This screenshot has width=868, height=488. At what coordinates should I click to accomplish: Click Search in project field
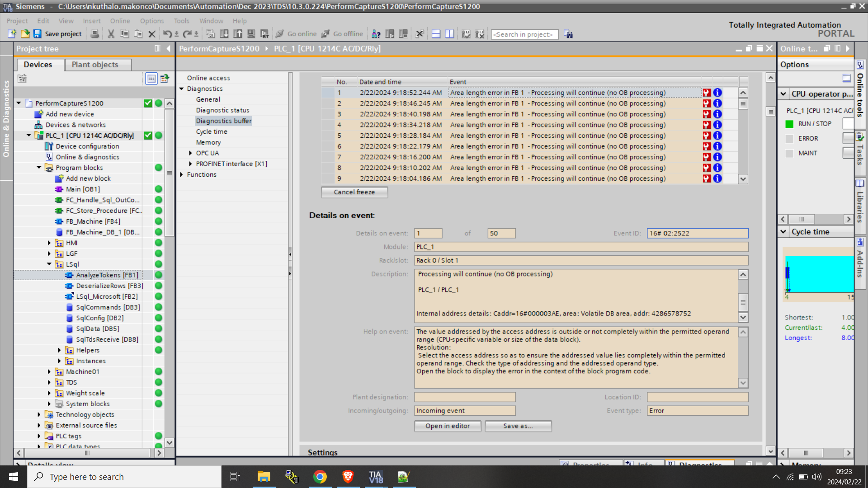(524, 34)
